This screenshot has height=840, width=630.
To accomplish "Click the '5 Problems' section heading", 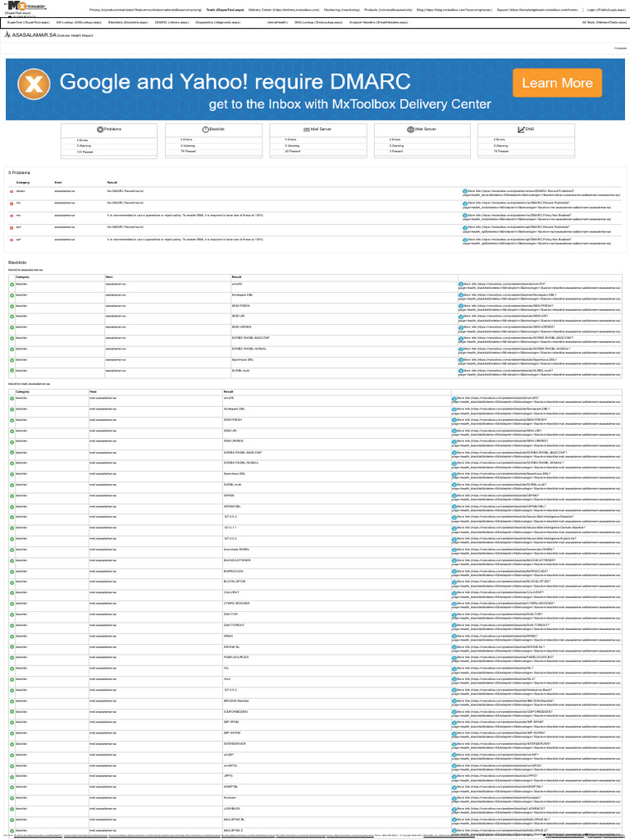I will tap(20, 173).
